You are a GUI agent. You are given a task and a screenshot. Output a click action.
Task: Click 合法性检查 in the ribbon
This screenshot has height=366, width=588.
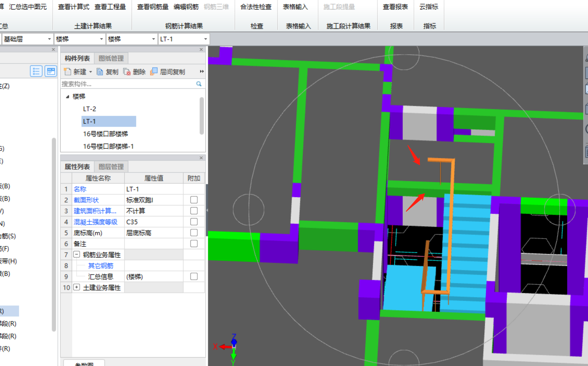click(x=256, y=7)
